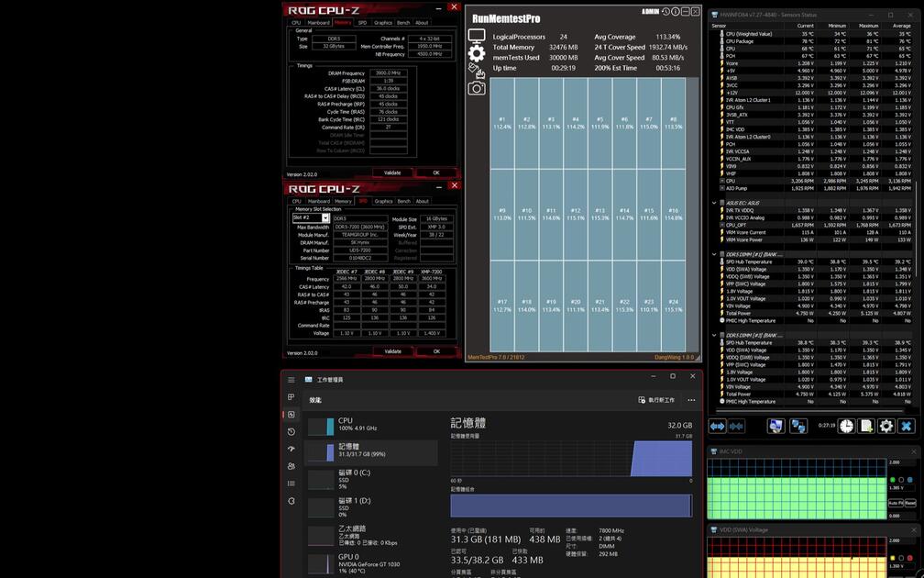This screenshot has width=924, height=578.
Task: Click 執行新工作 run new task button
Action: [656, 400]
